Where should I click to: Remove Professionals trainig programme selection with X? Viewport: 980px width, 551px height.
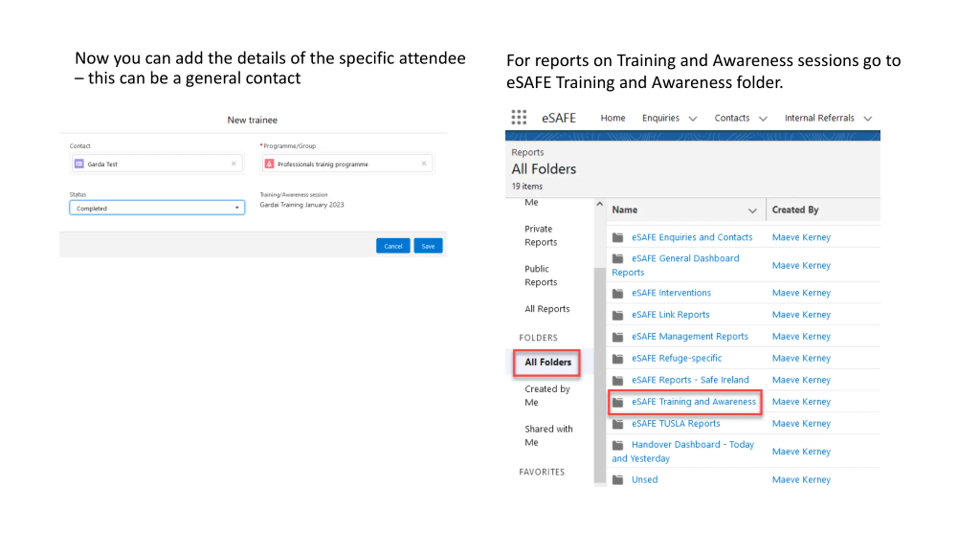point(424,163)
